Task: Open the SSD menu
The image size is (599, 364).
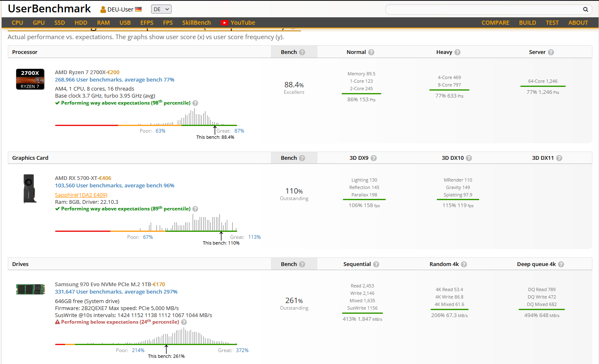Action: (60, 23)
